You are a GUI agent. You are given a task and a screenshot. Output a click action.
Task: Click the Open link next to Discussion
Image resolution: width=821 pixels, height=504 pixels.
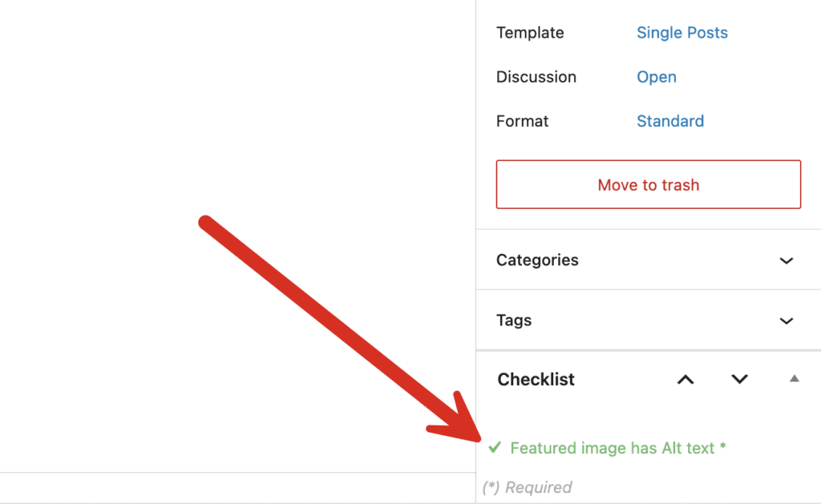656,77
